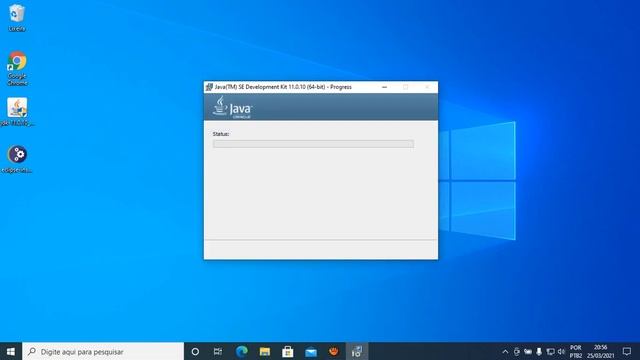
Task: Click the taskbar search box
Action: [103, 351]
